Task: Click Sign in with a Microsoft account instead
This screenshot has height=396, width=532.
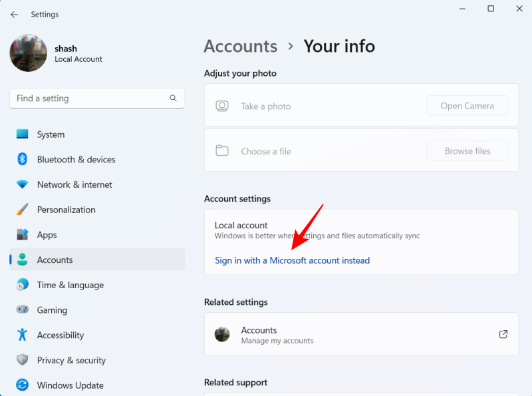Action: (x=291, y=260)
